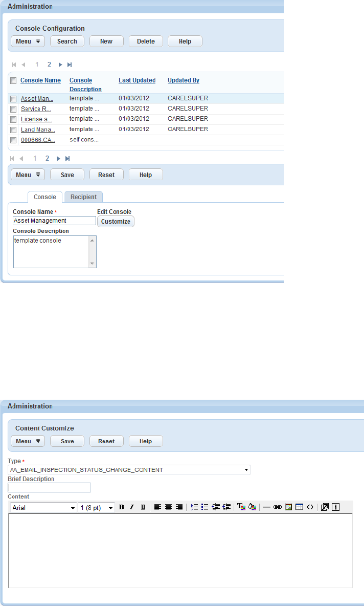Screen dimensions: 364x606
Task: Insert a bulleted list in the editor
Action: pos(204,507)
